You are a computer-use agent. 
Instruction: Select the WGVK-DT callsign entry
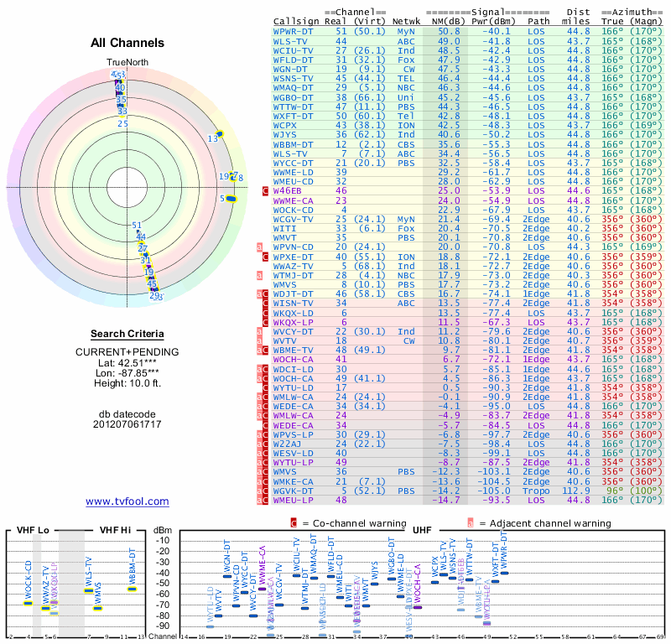pos(294,491)
